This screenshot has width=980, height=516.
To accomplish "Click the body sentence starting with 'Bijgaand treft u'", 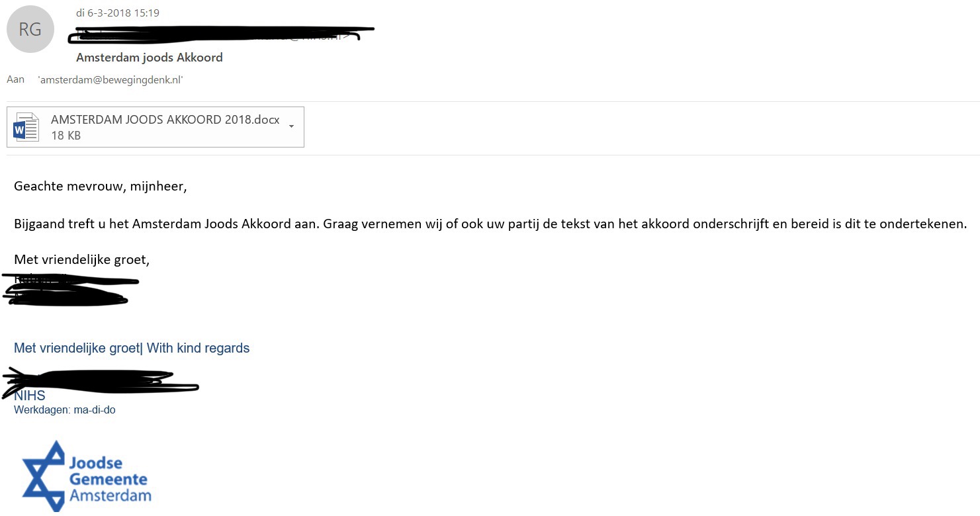I will click(490, 224).
